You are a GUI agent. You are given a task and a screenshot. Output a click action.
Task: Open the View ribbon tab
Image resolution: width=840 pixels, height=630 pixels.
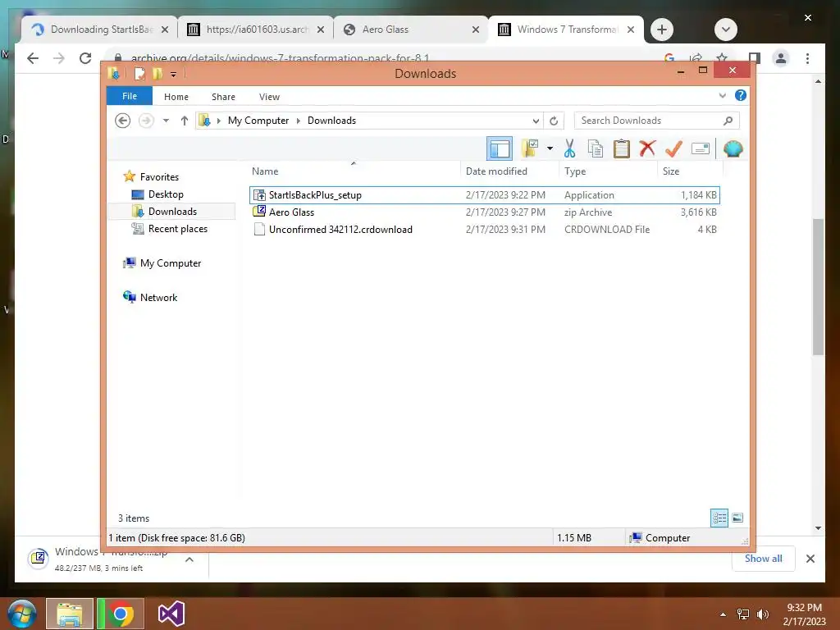pos(269,97)
